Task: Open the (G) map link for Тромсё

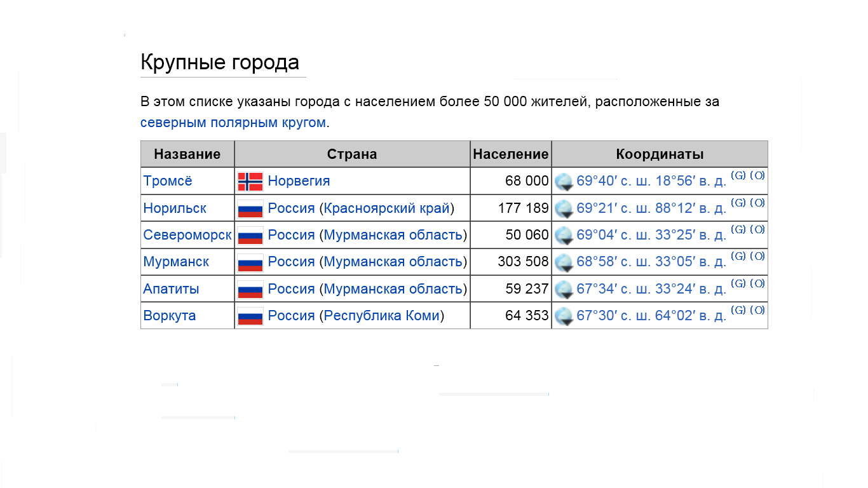Action: [x=738, y=175]
